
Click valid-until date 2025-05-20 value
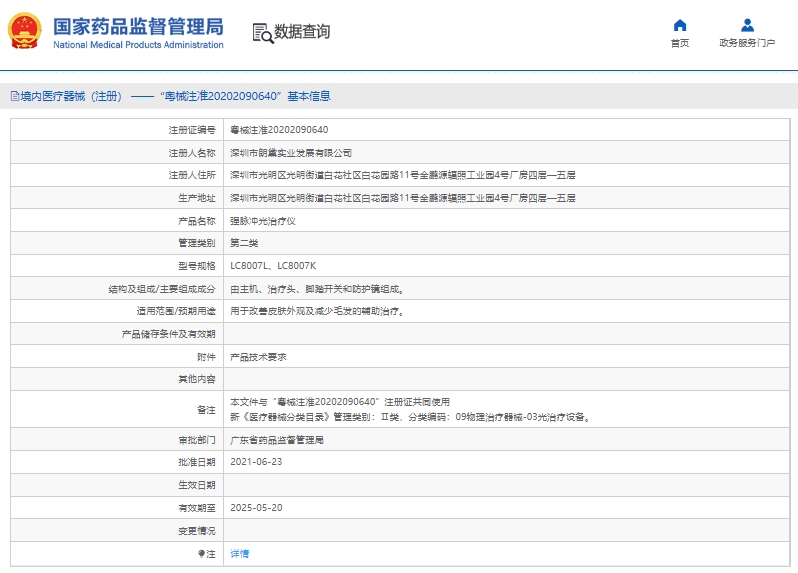(256, 508)
